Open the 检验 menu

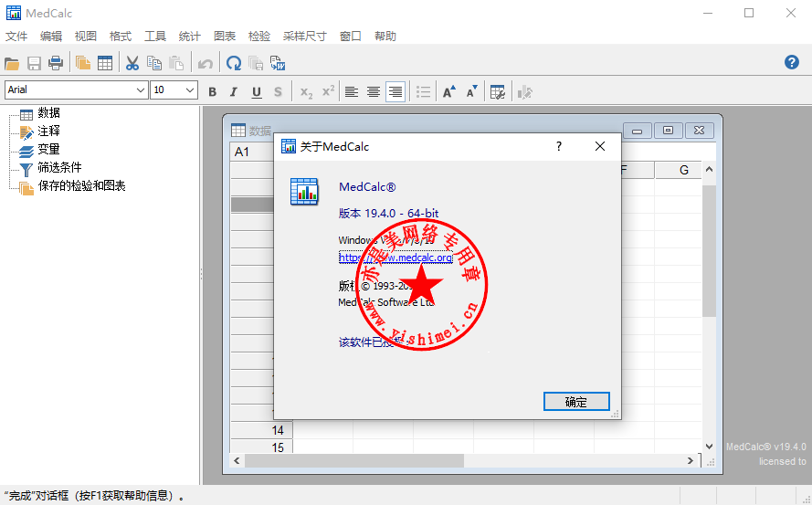pyautogui.click(x=258, y=37)
